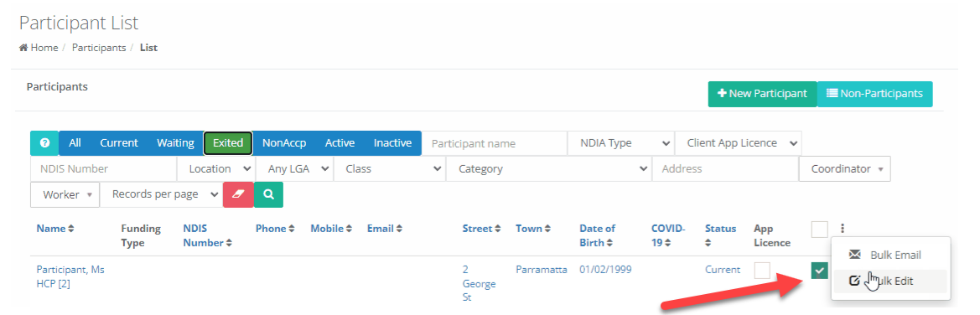The width and height of the screenshot is (980, 315).
Task: Open the Records per page dropdown
Action: tap(161, 194)
